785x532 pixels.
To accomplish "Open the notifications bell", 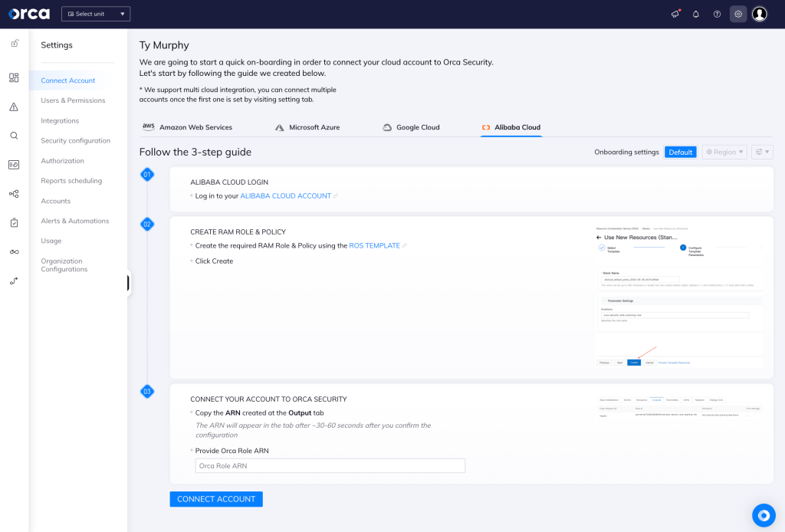I will (696, 14).
